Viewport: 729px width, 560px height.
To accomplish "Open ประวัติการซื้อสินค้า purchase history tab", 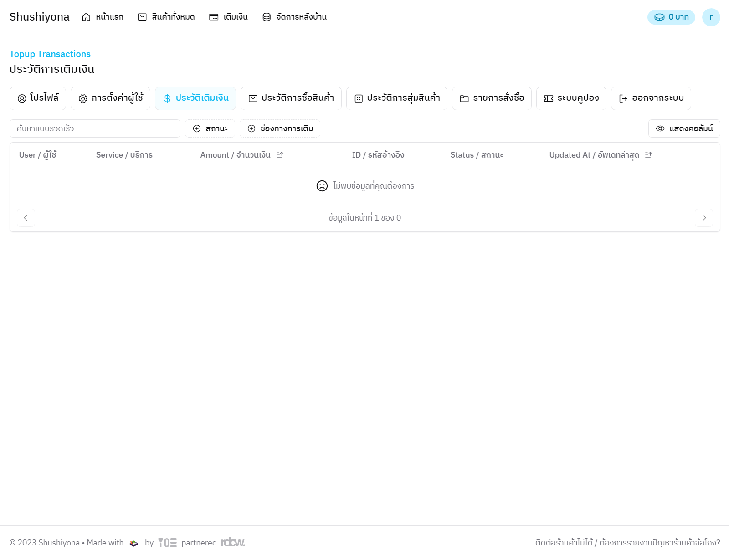I will tap(291, 98).
